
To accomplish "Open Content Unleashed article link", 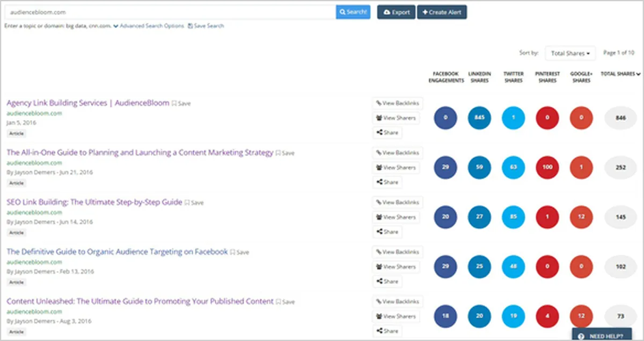I will pos(140,301).
